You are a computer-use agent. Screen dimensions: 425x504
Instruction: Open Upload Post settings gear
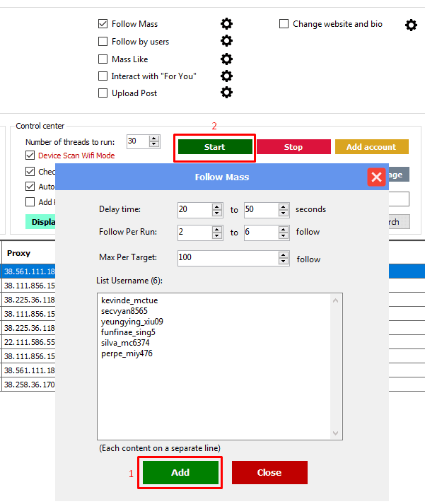point(226,93)
